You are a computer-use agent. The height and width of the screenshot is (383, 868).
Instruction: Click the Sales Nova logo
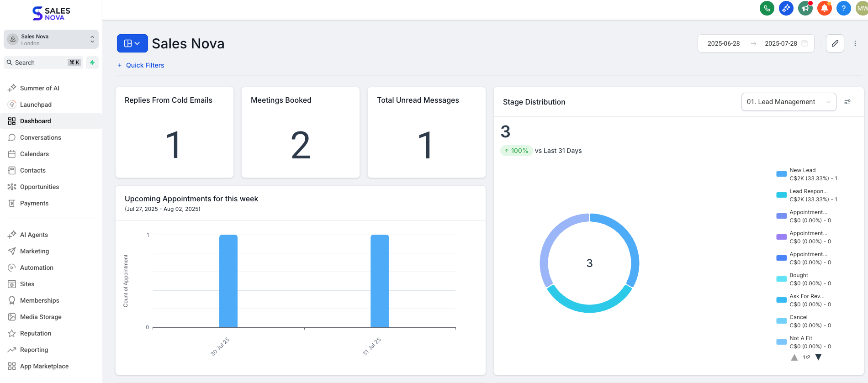51,13
